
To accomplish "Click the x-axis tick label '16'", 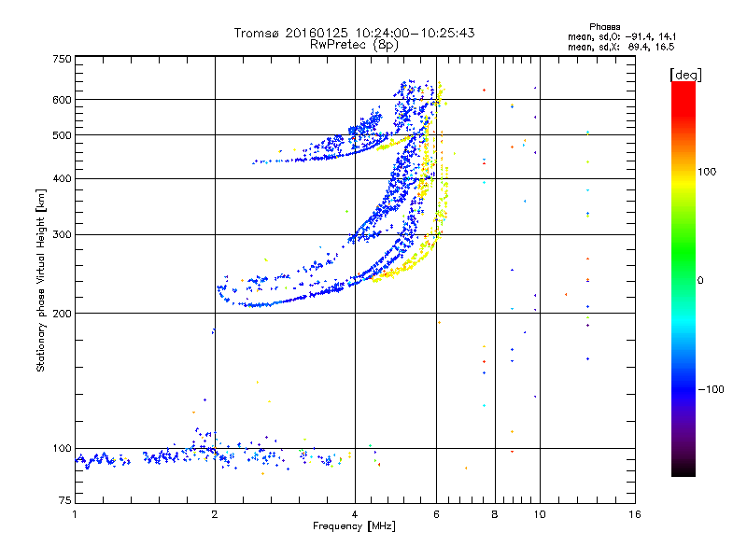I will 635,514.
